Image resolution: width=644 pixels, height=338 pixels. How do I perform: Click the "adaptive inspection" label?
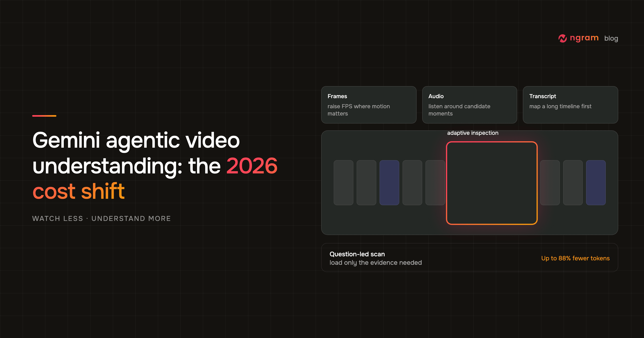473,133
